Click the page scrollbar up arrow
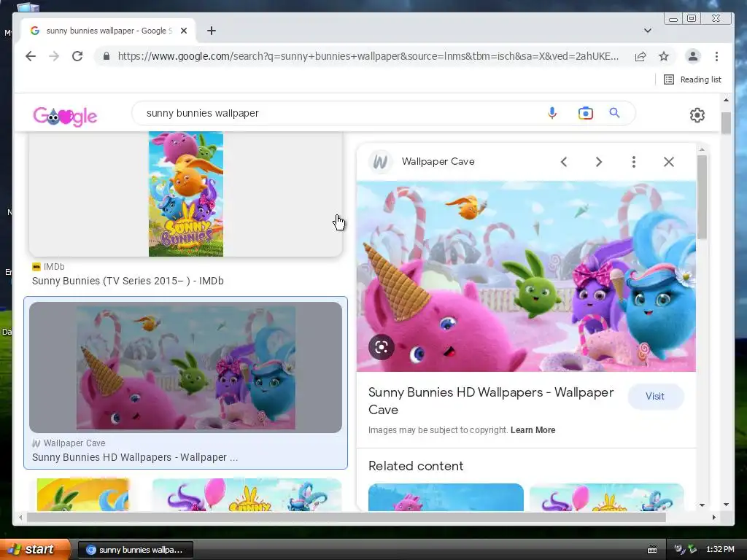 point(726,100)
